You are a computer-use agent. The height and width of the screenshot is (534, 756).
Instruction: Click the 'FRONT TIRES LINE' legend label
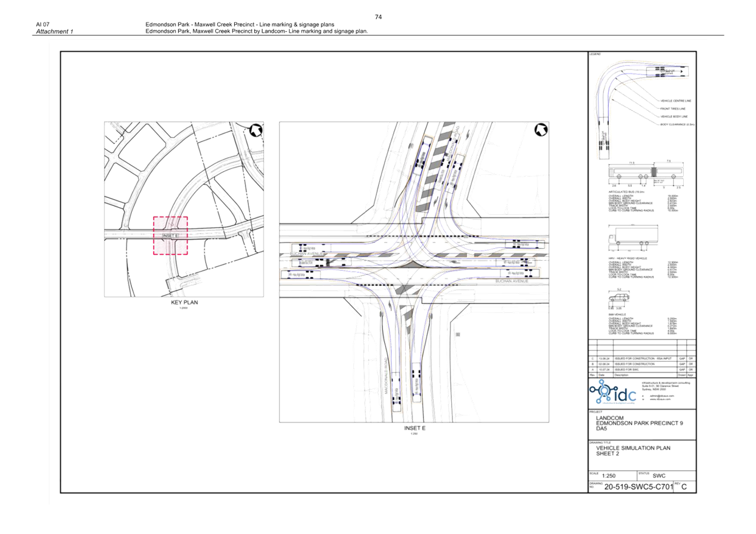[673, 109]
